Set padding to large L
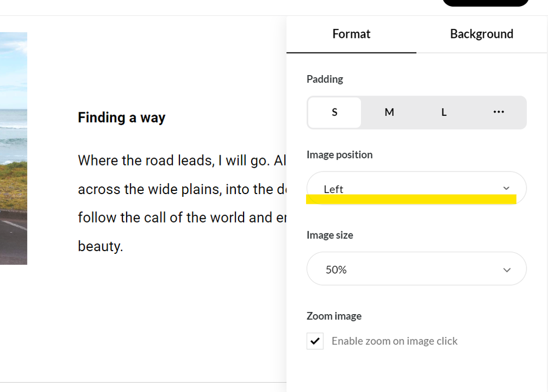Screen dimensions: 548x392 point(444,112)
